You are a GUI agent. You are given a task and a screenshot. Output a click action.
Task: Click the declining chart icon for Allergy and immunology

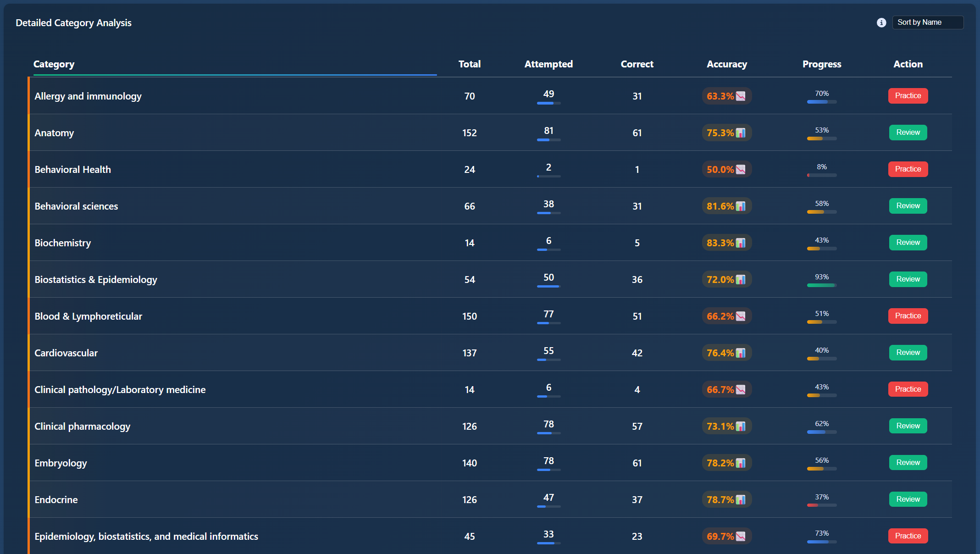coord(741,96)
